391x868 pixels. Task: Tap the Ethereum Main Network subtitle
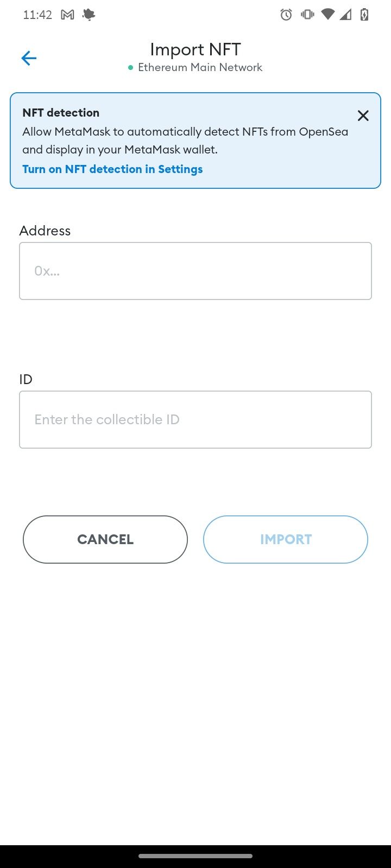pyautogui.click(x=200, y=67)
